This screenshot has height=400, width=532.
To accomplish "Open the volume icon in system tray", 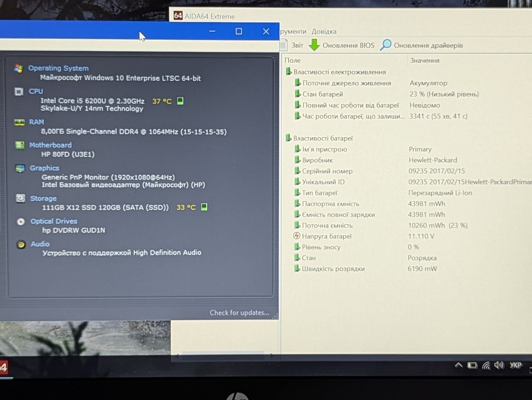I will pyautogui.click(x=499, y=365).
